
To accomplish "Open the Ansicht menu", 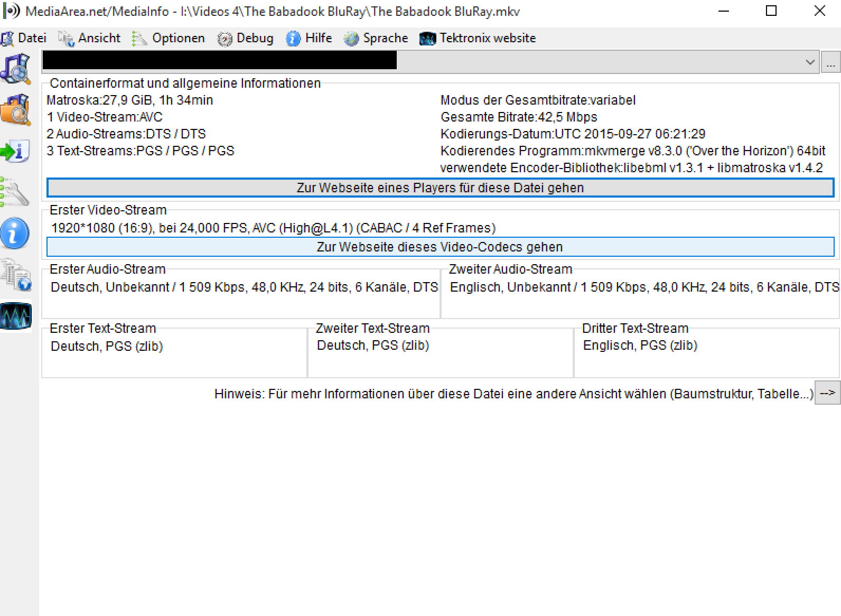I will pyautogui.click(x=89, y=38).
